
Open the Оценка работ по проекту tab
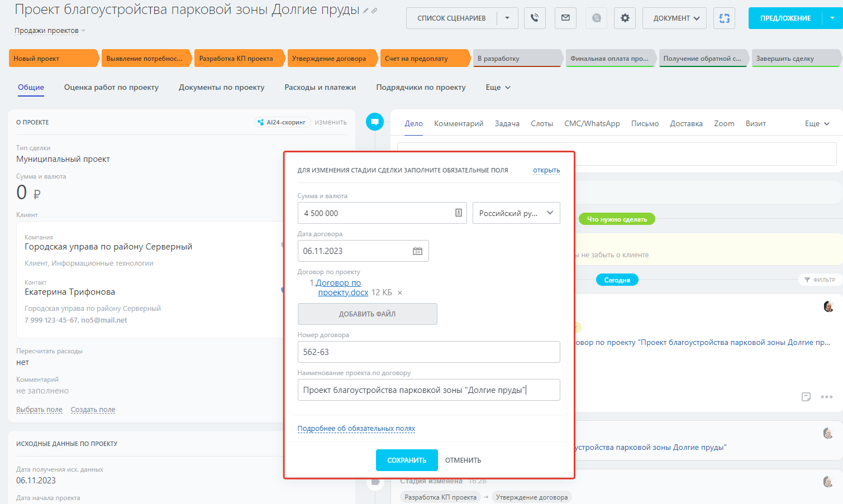pyautogui.click(x=111, y=87)
